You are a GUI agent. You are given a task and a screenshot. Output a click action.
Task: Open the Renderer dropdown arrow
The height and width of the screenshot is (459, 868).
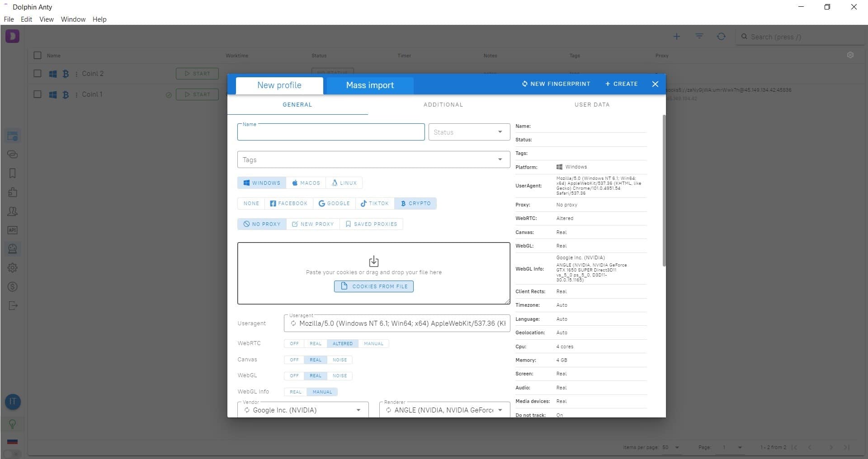click(x=500, y=410)
